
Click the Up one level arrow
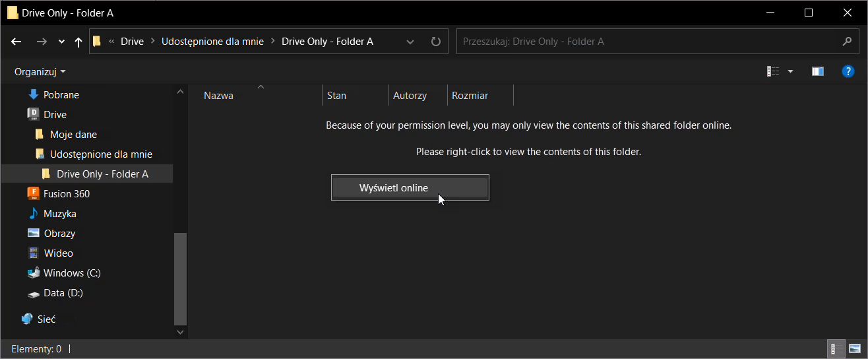pos(78,42)
